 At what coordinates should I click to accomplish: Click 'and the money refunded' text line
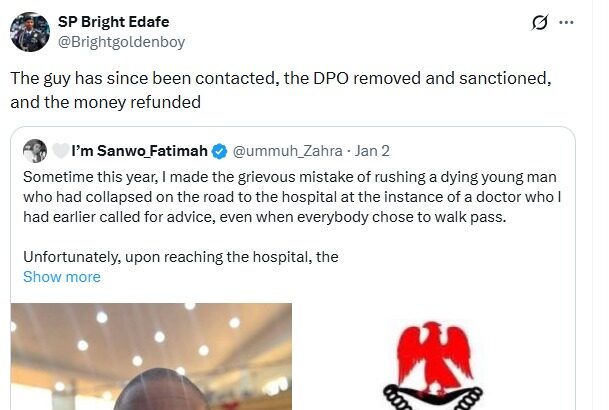[105, 101]
